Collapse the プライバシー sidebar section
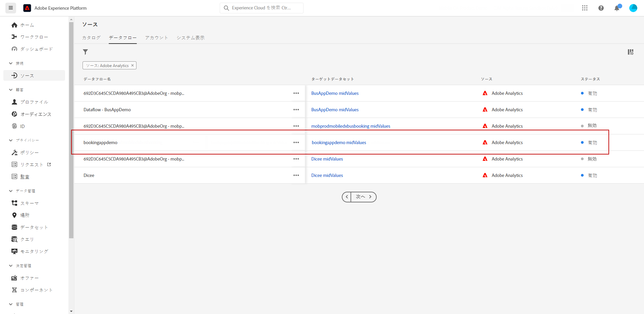The width and height of the screenshot is (644, 314). tap(11, 140)
